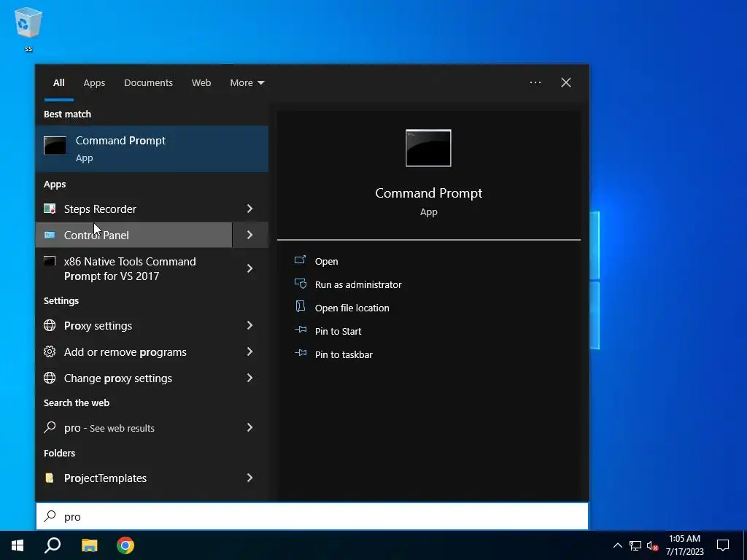Viewport: 747px width, 560px height.
Task: Expand Steps Recorder options arrow
Action: [249, 209]
